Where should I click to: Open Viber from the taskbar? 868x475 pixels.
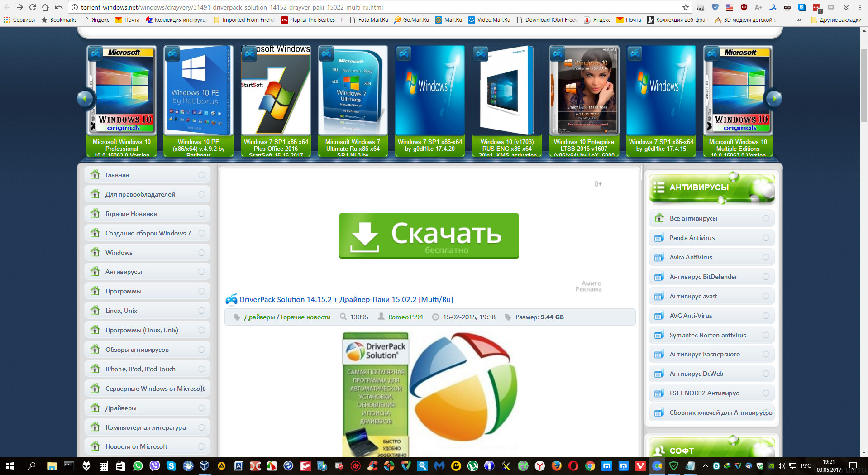click(155, 466)
